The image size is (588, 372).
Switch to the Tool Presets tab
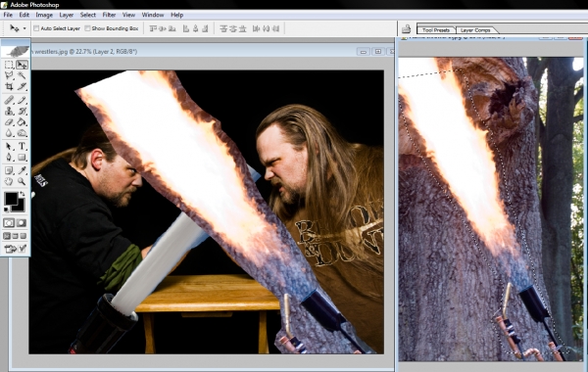point(436,30)
